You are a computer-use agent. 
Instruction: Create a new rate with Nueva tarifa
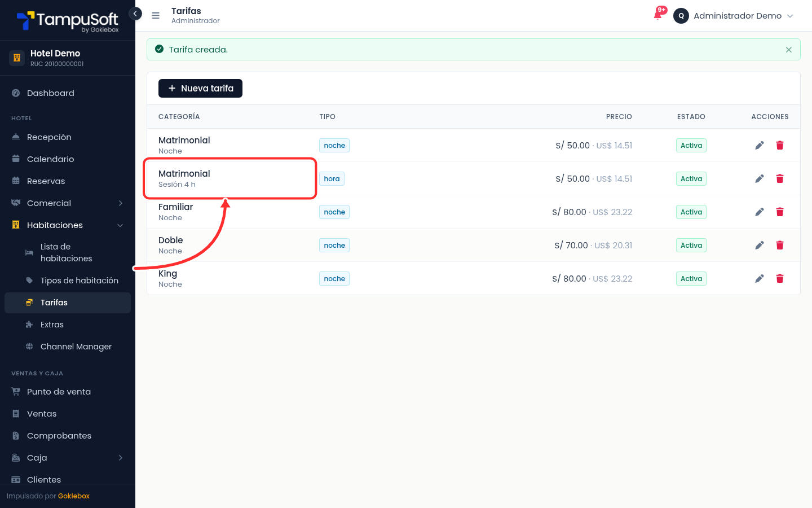[x=200, y=89]
